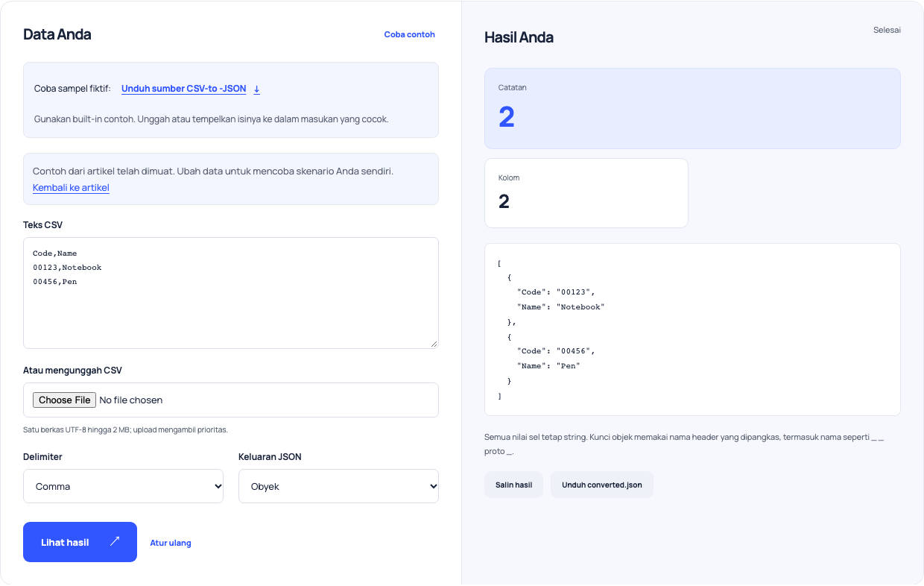Click the JSON output code block
Viewport: 924px width, 586px height.
pos(692,330)
